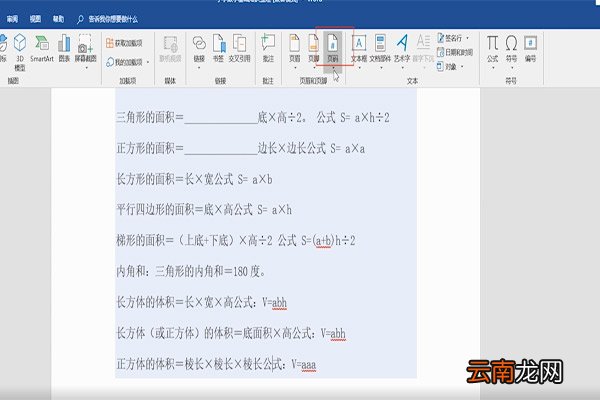The height and width of the screenshot is (400, 600).
Task: Expand the Symbol (符号) dropdown arrow
Action: tap(512, 68)
